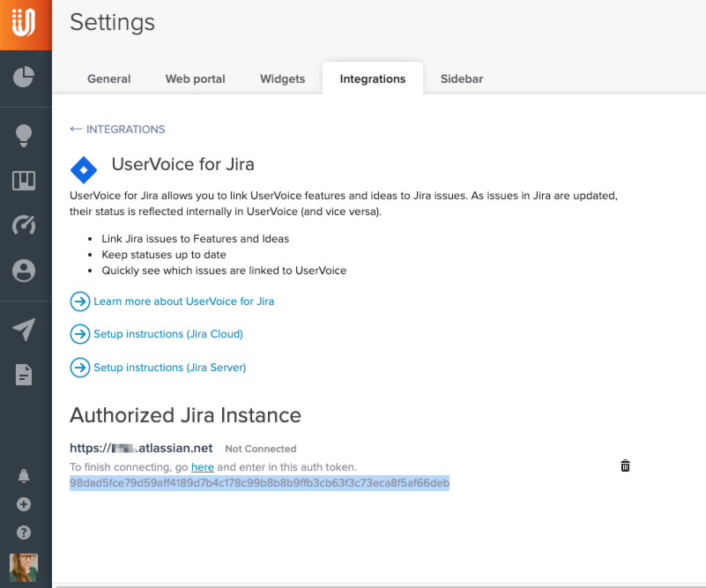Open the Widgets tab
Screen dimensions: 706x588
pyautogui.click(x=282, y=79)
